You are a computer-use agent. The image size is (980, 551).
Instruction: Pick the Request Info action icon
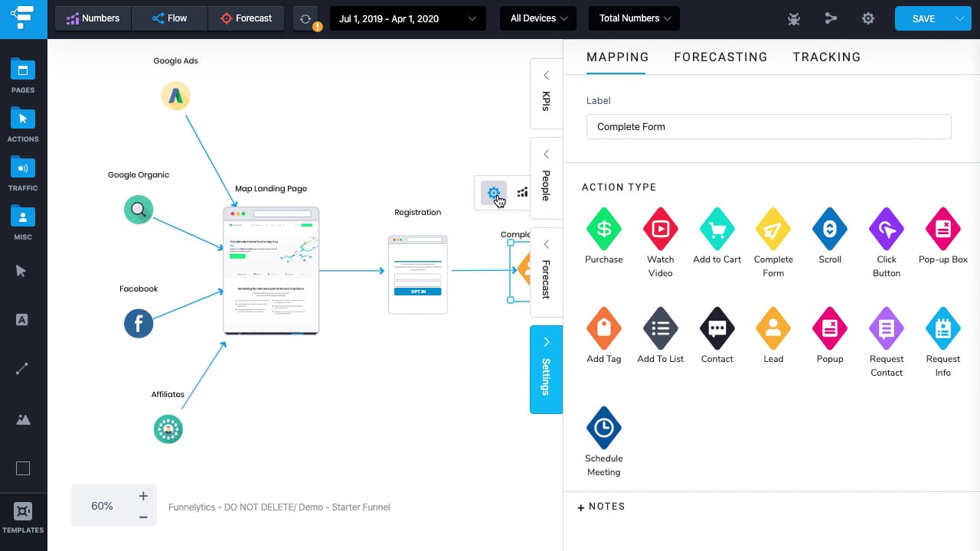pyautogui.click(x=943, y=328)
